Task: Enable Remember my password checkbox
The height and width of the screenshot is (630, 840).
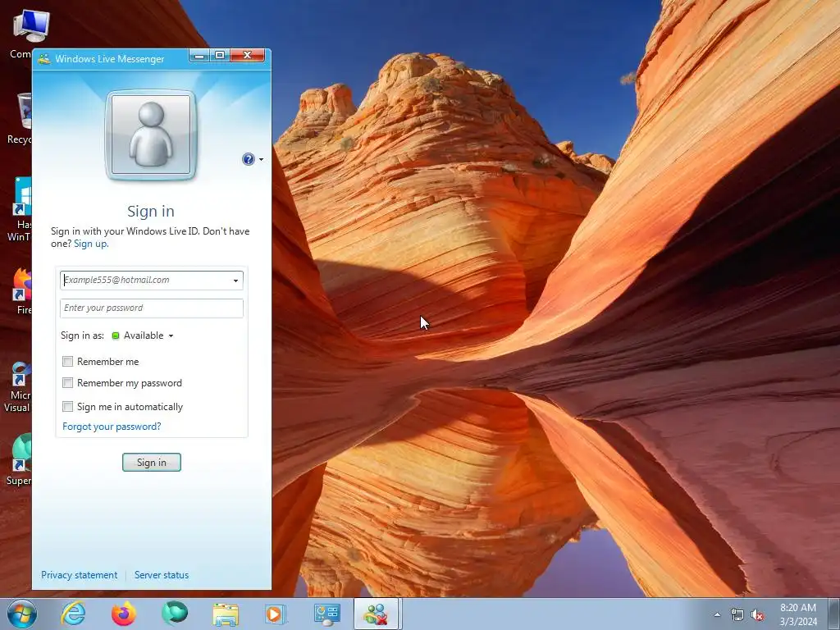Action: coord(67,383)
